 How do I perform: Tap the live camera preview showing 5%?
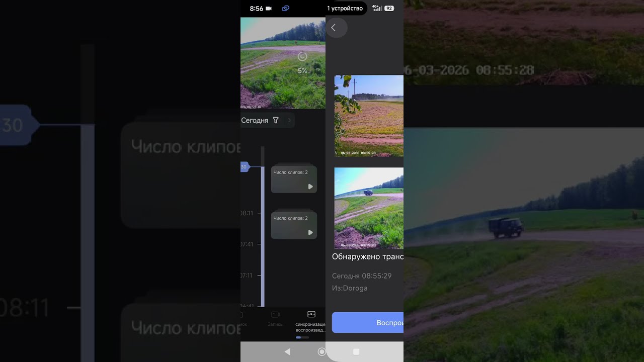[x=283, y=63]
